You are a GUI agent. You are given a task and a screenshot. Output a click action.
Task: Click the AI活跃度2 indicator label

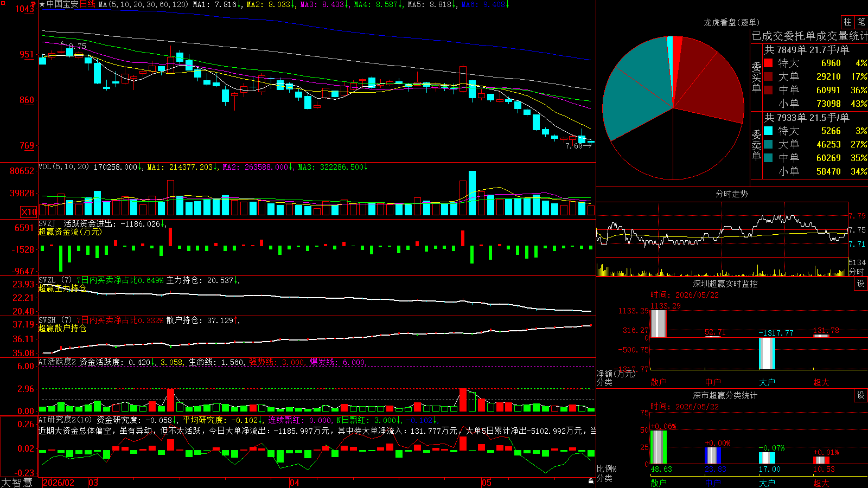58,362
